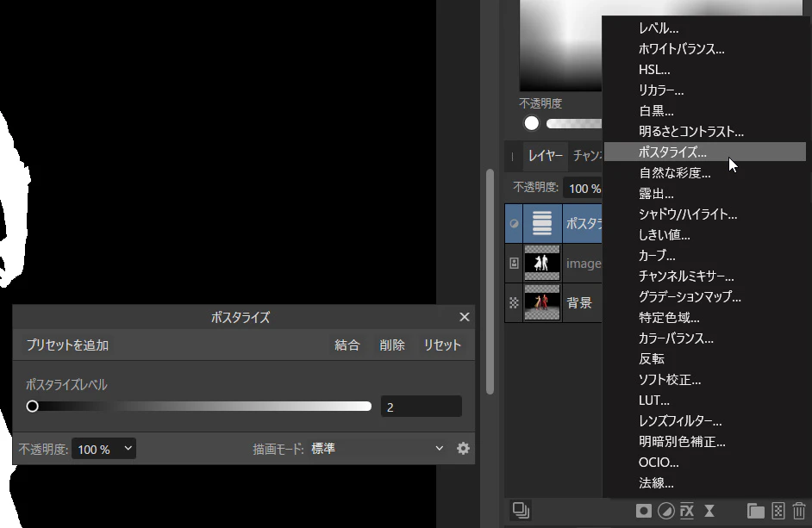Viewport: 812px width, 528px height.
Task: Choose 反転 menu item
Action: 705,359
